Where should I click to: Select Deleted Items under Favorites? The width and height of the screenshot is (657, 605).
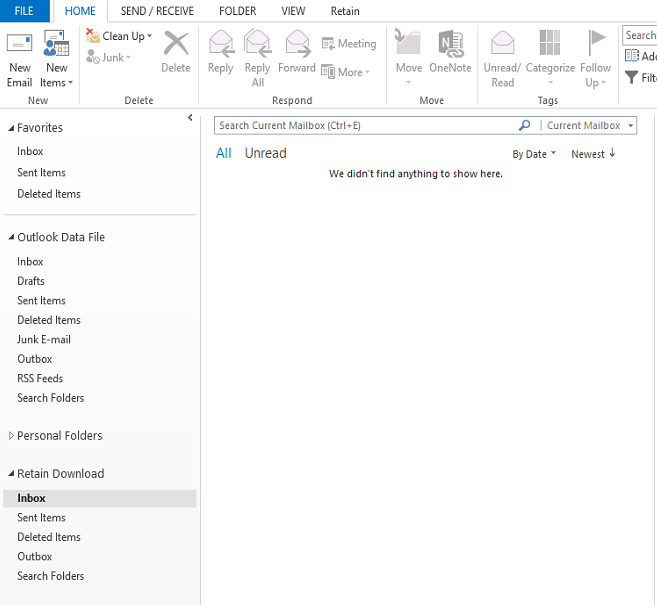tap(49, 194)
